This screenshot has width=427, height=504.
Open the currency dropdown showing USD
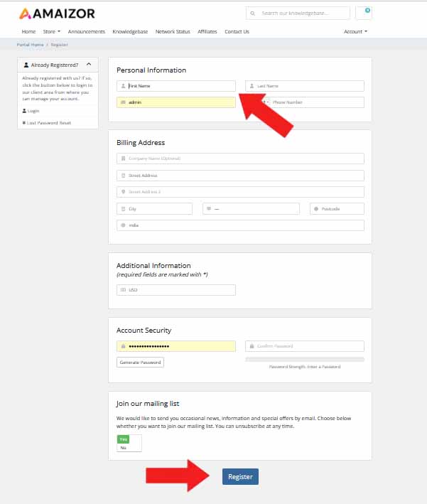(x=175, y=290)
